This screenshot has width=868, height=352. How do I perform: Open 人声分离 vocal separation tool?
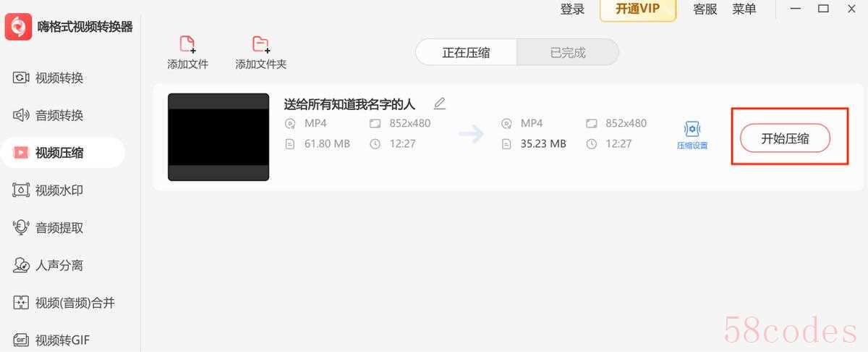(48, 266)
